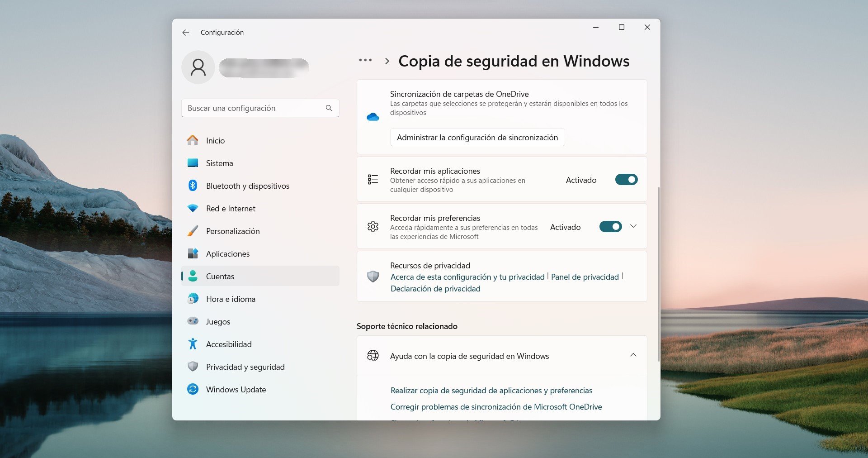This screenshot has height=458, width=868.
Task: Select Privacidad y seguridad
Action: coord(260,367)
